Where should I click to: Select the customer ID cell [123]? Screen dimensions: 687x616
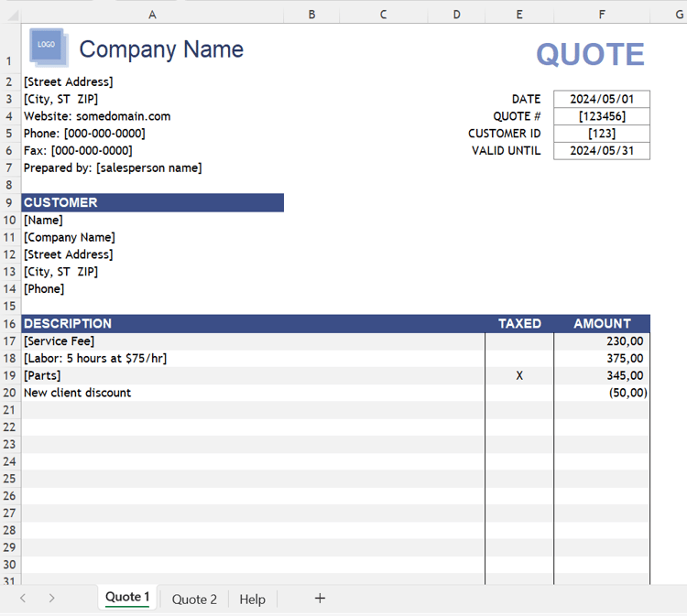[602, 133]
